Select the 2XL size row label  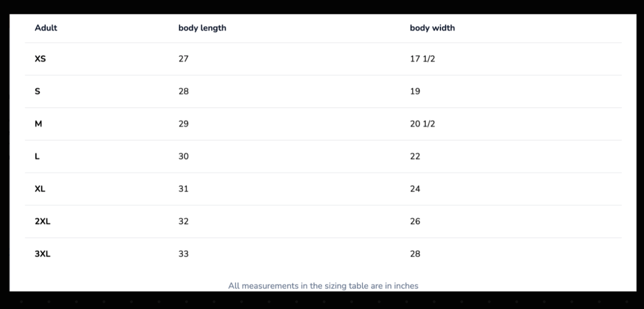(42, 221)
